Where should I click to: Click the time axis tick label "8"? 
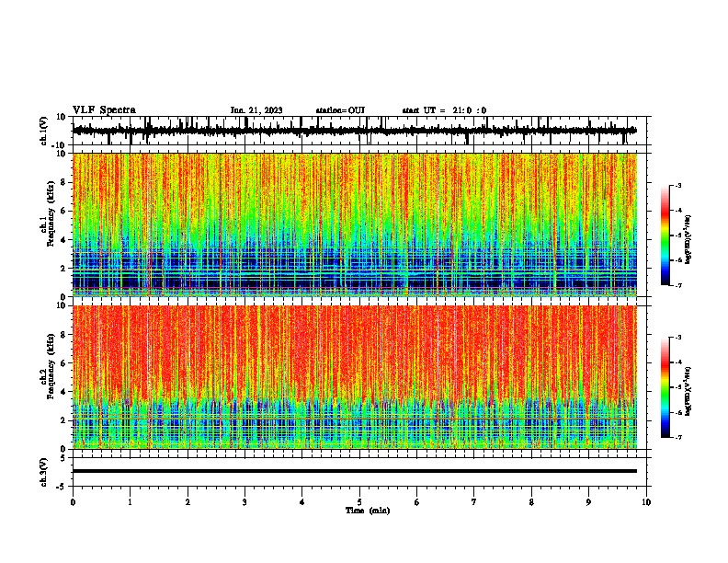point(531,502)
